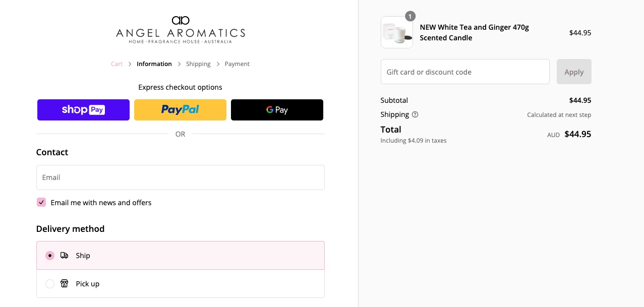
Task: Open the Information breadcrumb step
Action: tap(154, 64)
